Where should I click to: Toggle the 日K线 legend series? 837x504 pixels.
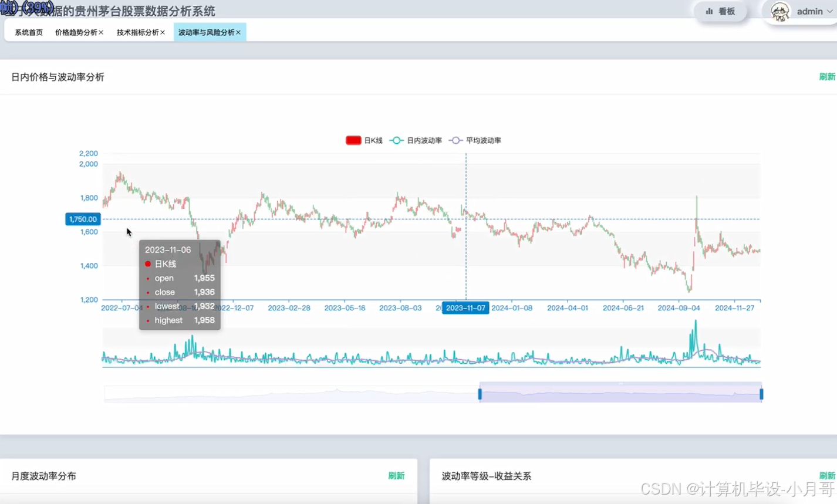point(364,140)
